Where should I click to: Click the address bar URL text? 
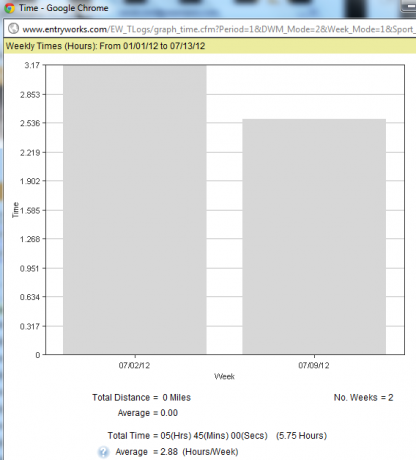[219, 29]
